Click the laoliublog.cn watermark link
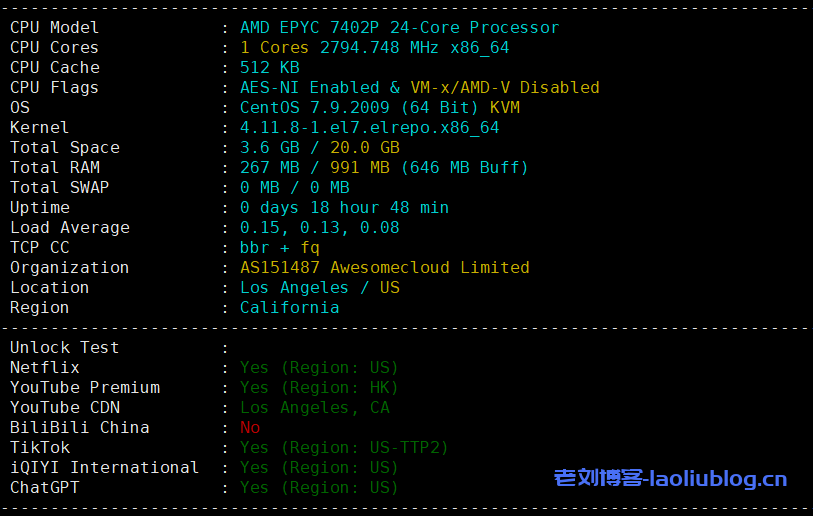The image size is (813, 516). pos(670,479)
